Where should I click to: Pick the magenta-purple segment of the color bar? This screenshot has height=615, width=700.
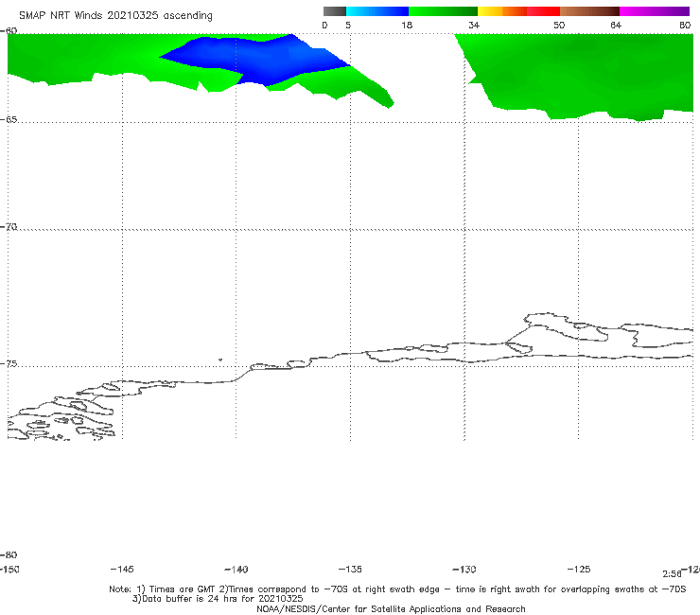coord(655,11)
